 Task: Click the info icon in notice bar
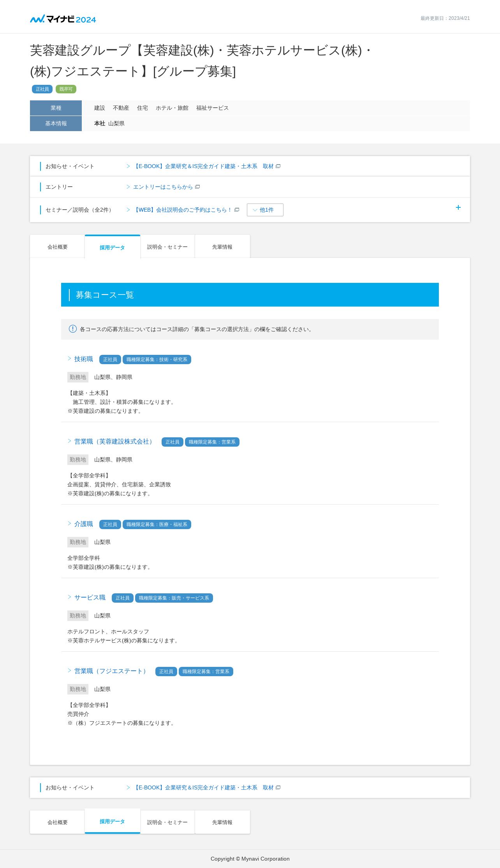[73, 329]
